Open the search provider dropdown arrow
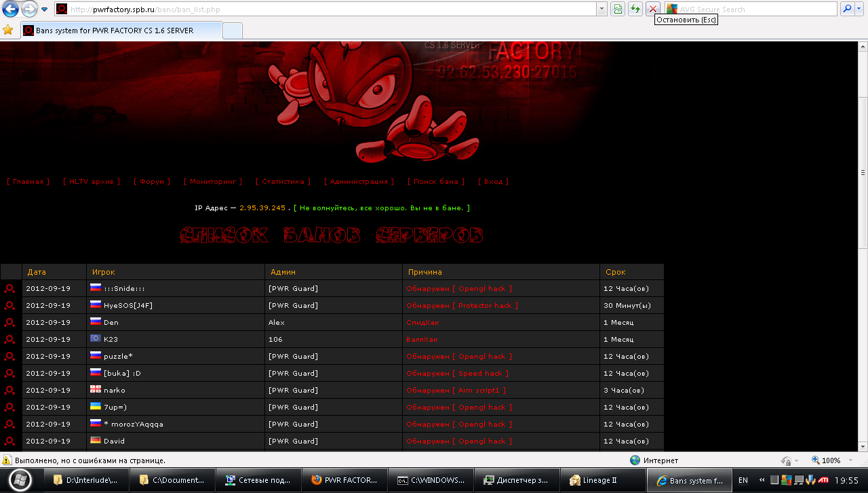This screenshot has height=493, width=868. click(x=860, y=9)
